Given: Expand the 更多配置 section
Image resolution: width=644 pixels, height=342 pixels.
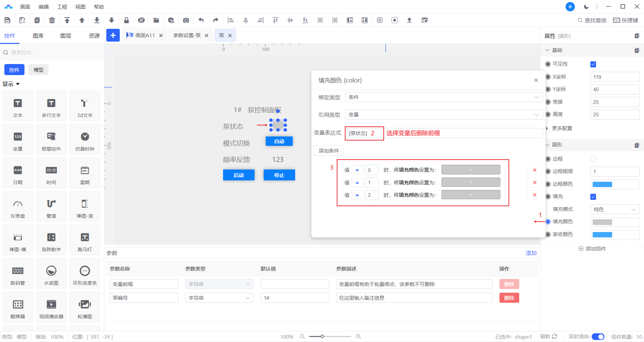Looking at the screenshot, I should tap(562, 128).
